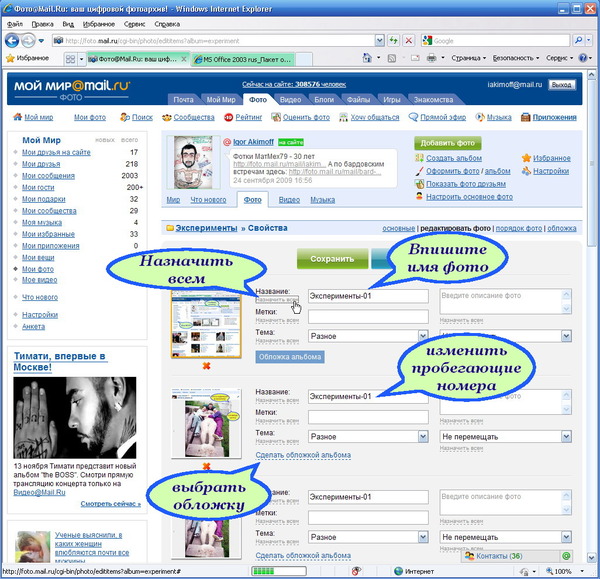The height and width of the screenshot is (579, 600).
Task: Open the Эксперименты album breadcrumb link
Action: [206, 228]
